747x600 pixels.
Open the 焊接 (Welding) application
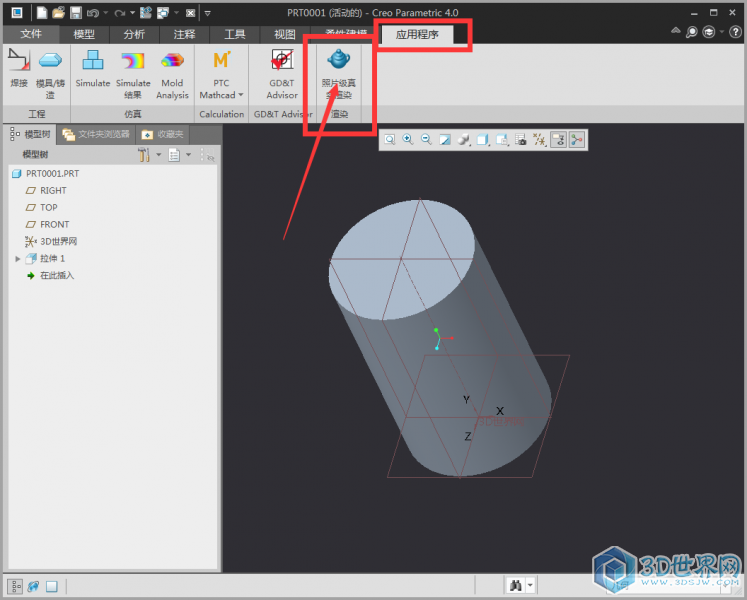pyautogui.click(x=19, y=69)
